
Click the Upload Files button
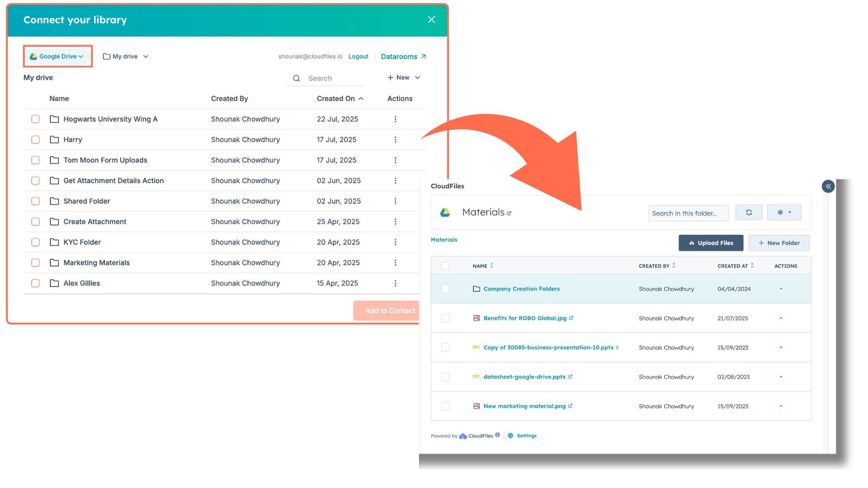(x=710, y=243)
